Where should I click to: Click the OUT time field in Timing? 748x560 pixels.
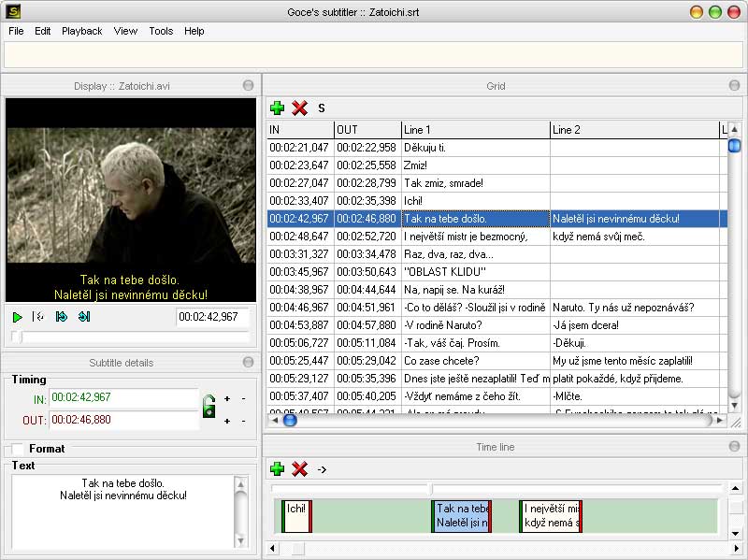(123, 421)
